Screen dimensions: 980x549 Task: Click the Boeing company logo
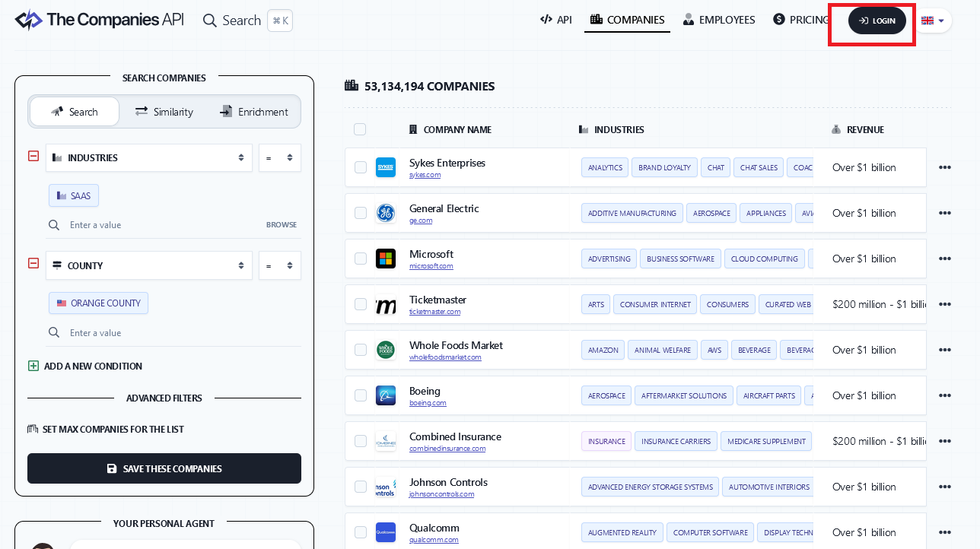point(386,395)
